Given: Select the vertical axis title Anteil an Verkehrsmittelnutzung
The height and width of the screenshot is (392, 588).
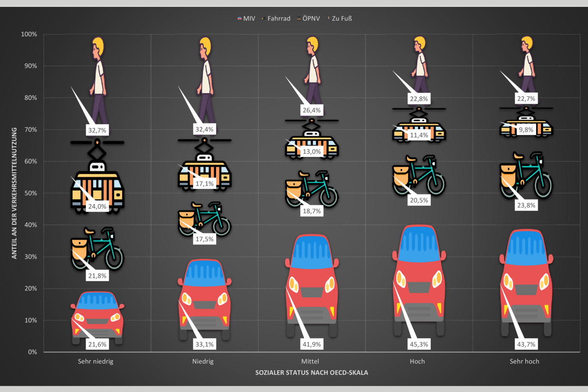Looking at the screenshot, I should [14, 193].
